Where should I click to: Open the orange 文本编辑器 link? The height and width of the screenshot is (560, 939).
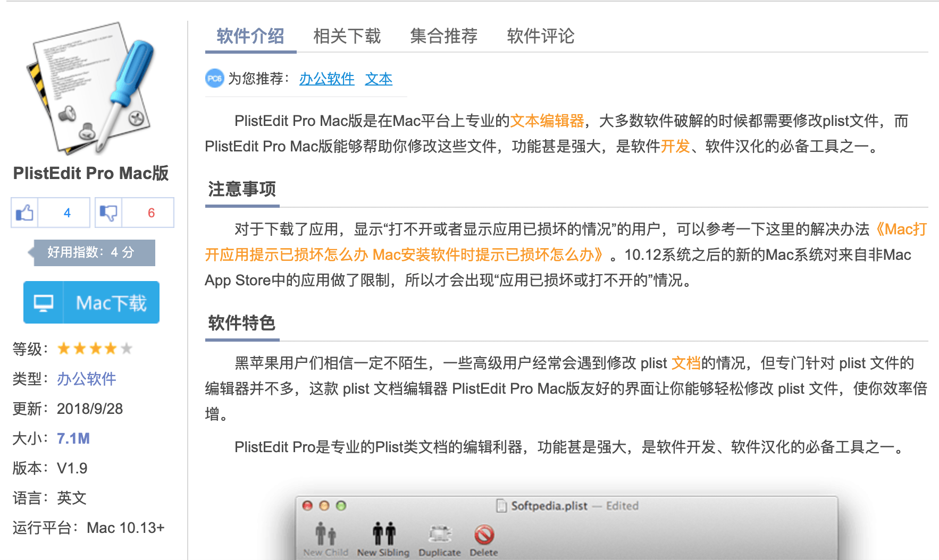click(x=547, y=121)
